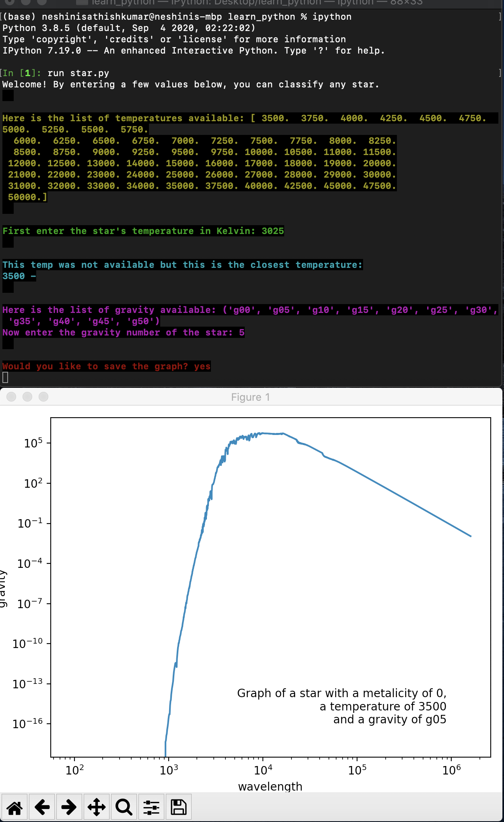The image size is (504, 822).
Task: Click the 'Python 3.8.5' version line
Action: tap(129, 28)
